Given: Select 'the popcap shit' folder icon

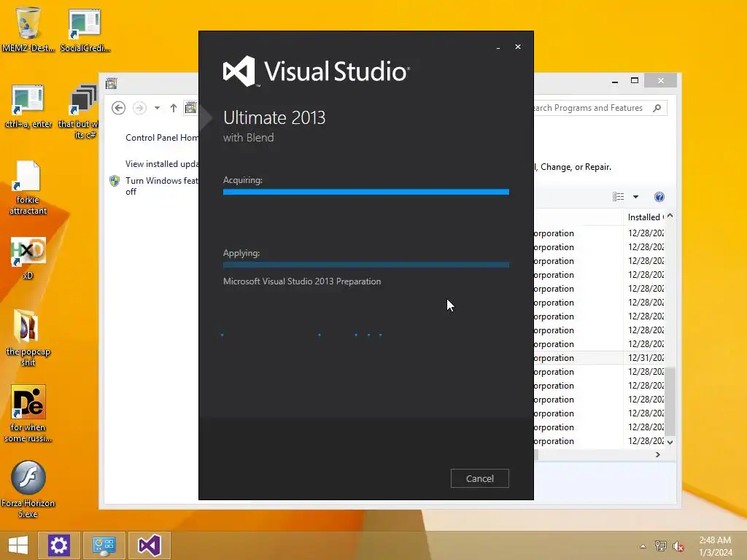Looking at the screenshot, I should coord(28,338).
